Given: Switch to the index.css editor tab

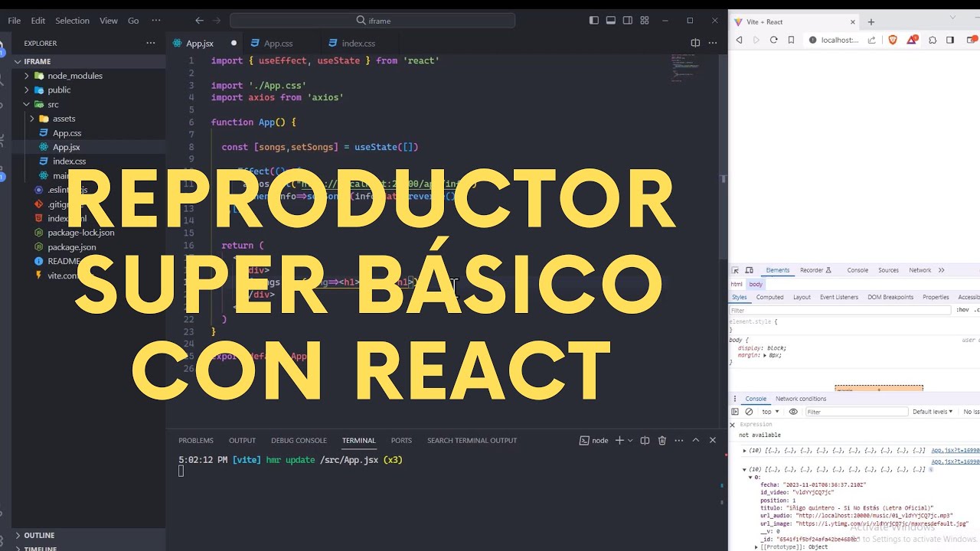Looking at the screenshot, I should (x=358, y=44).
